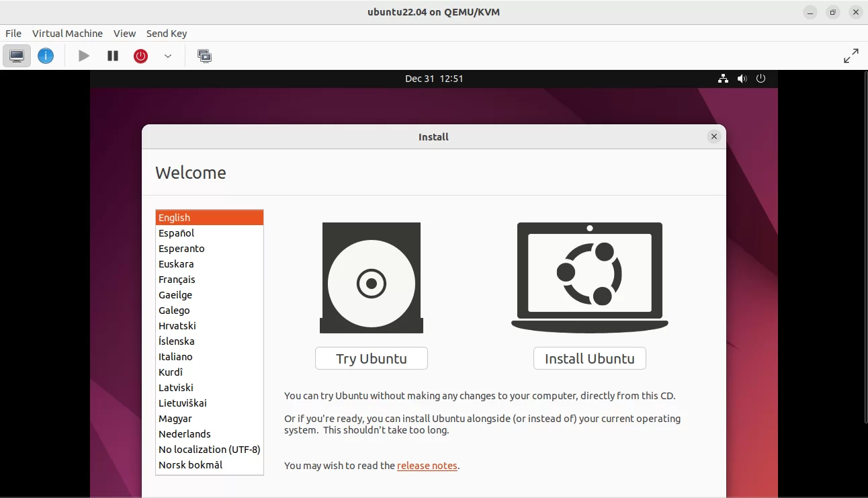
Task: Select Gaeilge language
Action: pyautogui.click(x=210, y=295)
